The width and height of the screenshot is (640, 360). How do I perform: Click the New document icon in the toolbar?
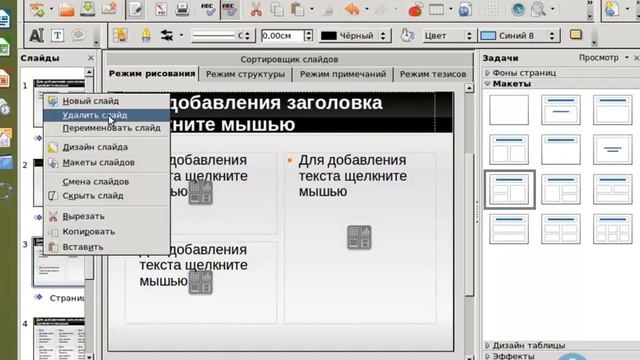tap(38, 9)
